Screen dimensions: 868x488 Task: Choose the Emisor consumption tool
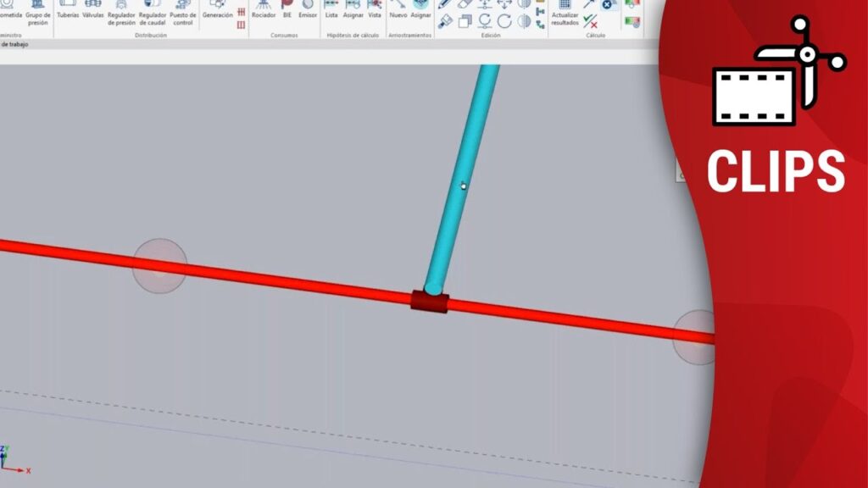pos(308,8)
